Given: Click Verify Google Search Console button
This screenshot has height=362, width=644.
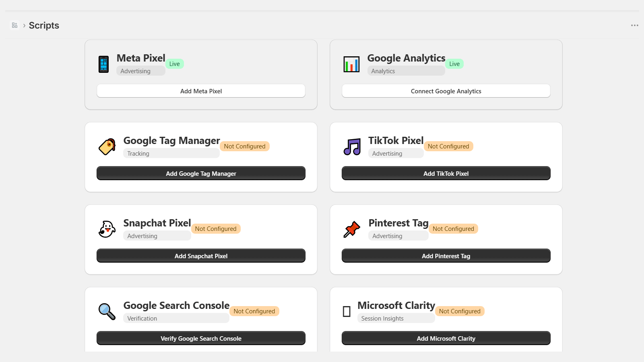Looking at the screenshot, I should tap(201, 338).
